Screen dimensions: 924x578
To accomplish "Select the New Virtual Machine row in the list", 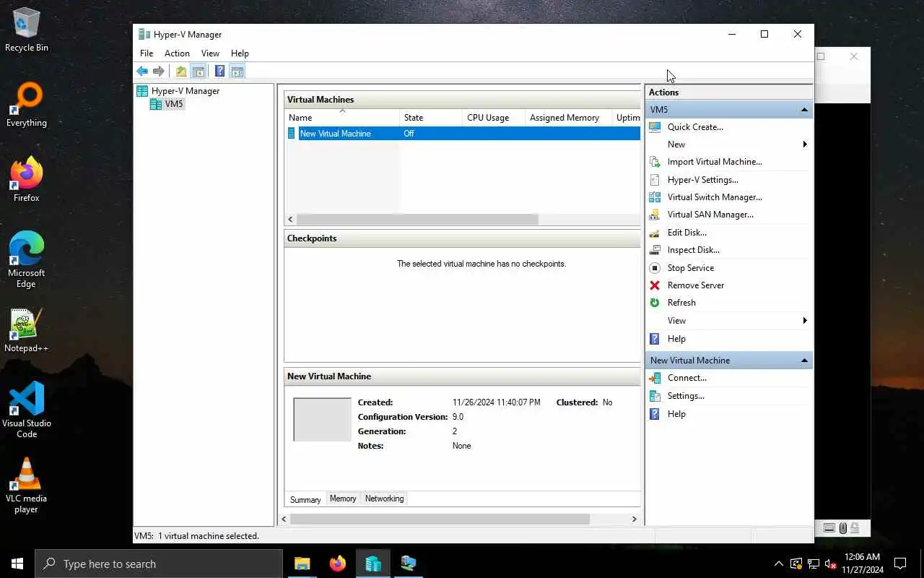I will click(x=463, y=134).
